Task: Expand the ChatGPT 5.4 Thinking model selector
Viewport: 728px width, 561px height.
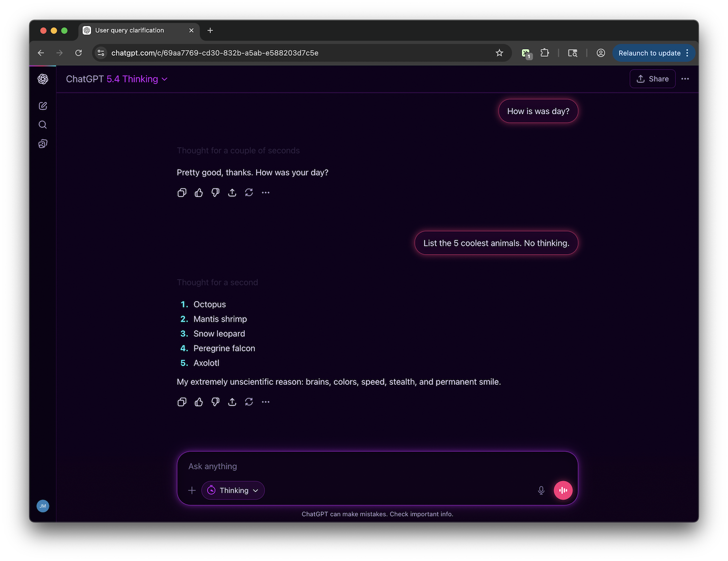Action: click(117, 79)
